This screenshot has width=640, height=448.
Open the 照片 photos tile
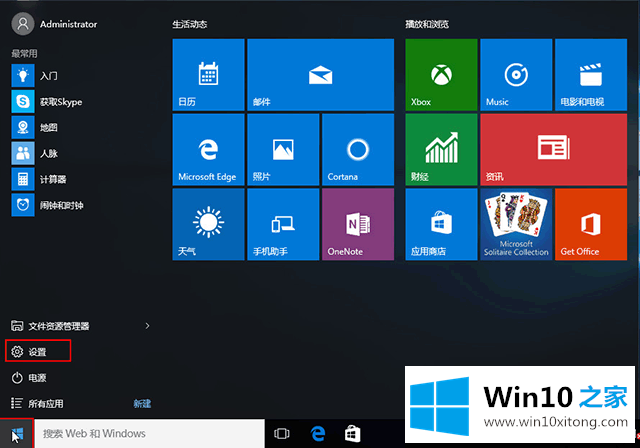[x=283, y=149]
